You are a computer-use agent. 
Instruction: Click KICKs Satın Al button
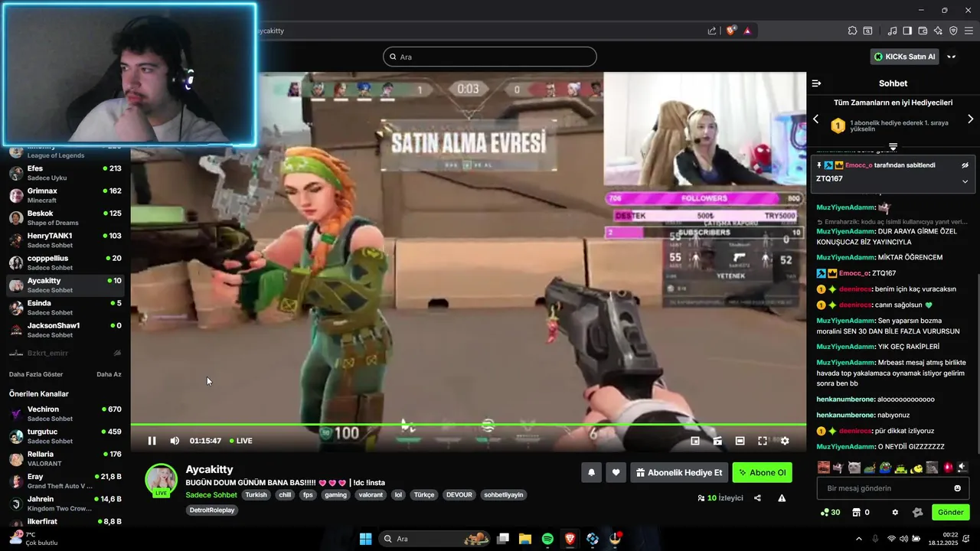click(x=905, y=57)
